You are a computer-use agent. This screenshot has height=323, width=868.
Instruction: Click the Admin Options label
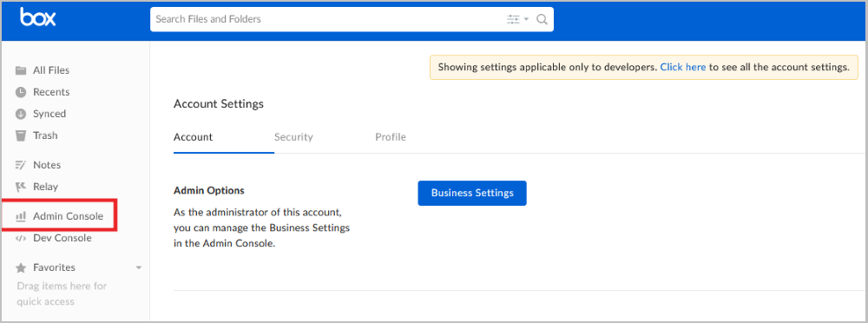point(209,190)
